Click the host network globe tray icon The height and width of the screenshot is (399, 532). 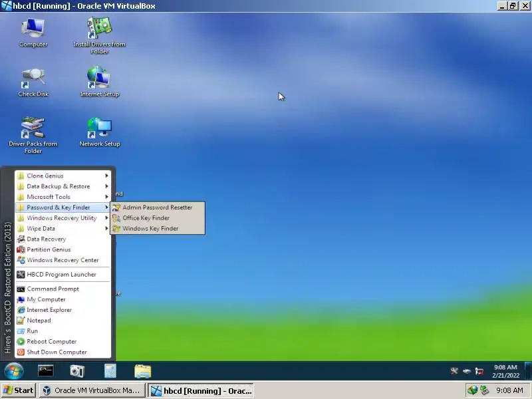[x=472, y=390]
